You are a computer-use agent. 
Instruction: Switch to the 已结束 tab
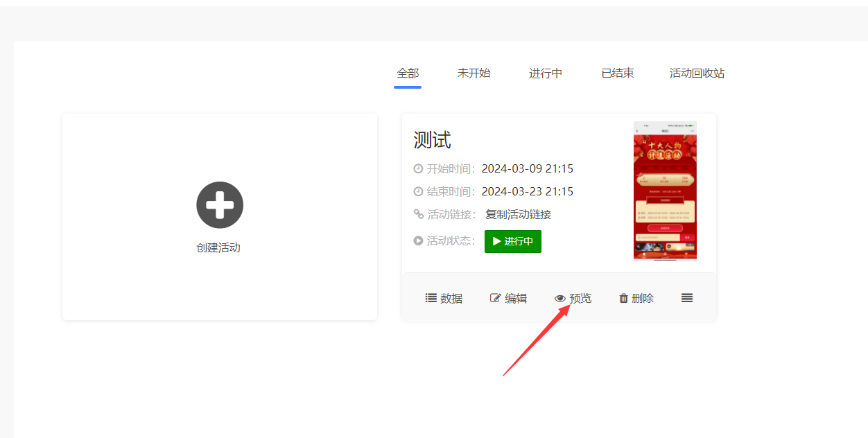tap(618, 73)
